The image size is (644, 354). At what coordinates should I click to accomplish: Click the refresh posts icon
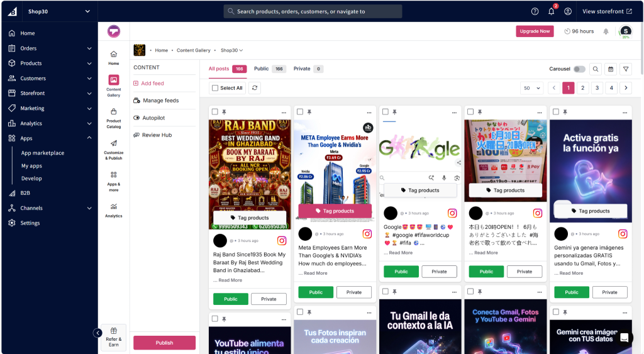(255, 88)
